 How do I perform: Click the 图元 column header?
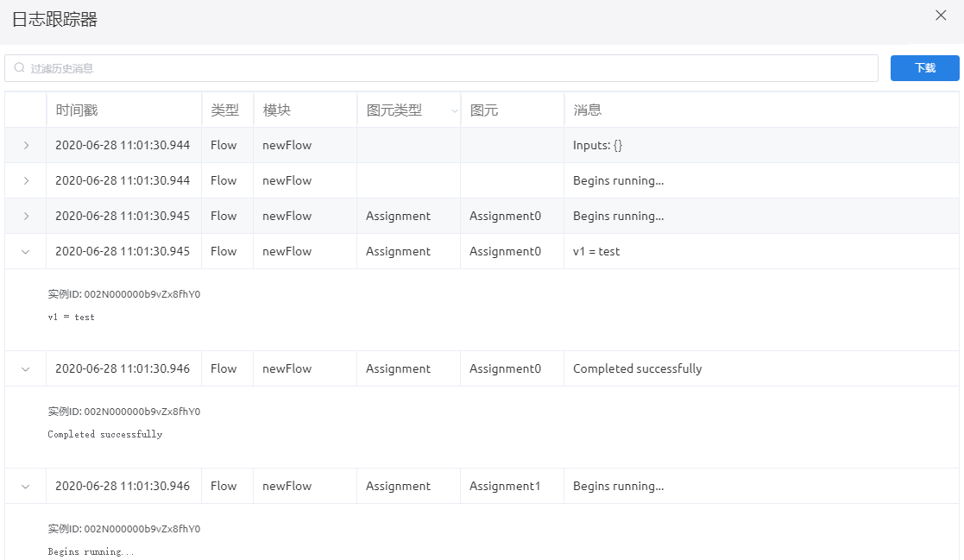pyautogui.click(x=484, y=110)
